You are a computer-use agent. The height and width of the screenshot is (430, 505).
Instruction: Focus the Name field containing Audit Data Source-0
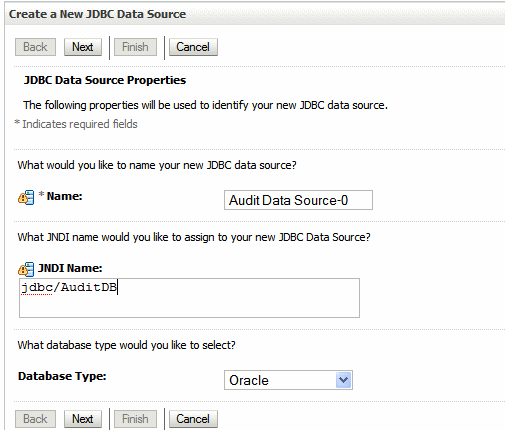(x=298, y=200)
